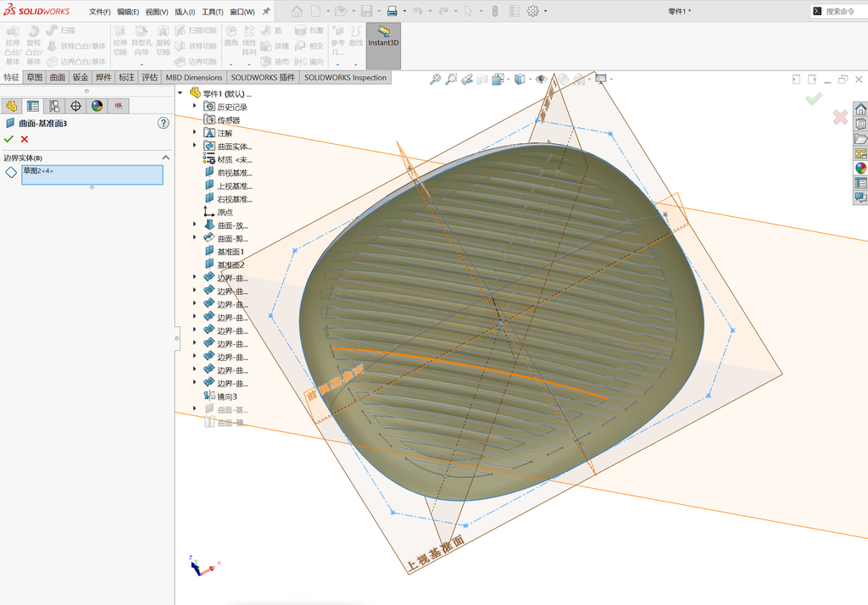868x605 pixels.
Task: Expand the 历史记录 tree node
Action: [194, 106]
